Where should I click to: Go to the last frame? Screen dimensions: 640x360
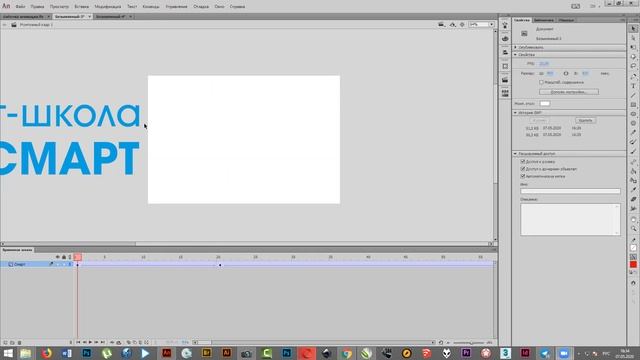point(103,342)
